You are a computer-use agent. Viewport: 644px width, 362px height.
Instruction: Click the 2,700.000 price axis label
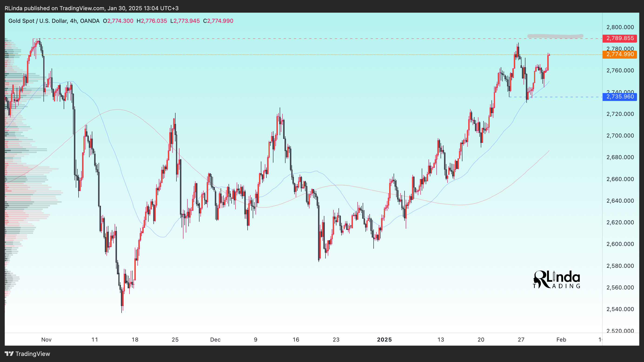coord(620,136)
